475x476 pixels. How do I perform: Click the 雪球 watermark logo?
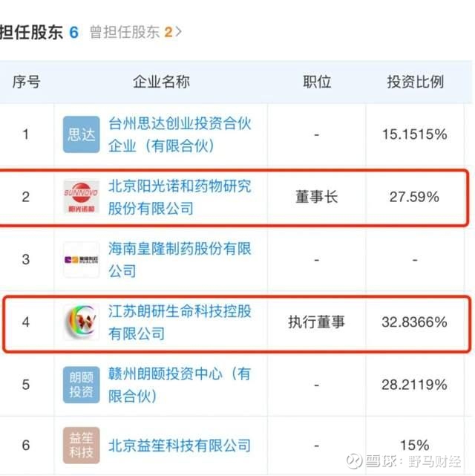(353, 460)
